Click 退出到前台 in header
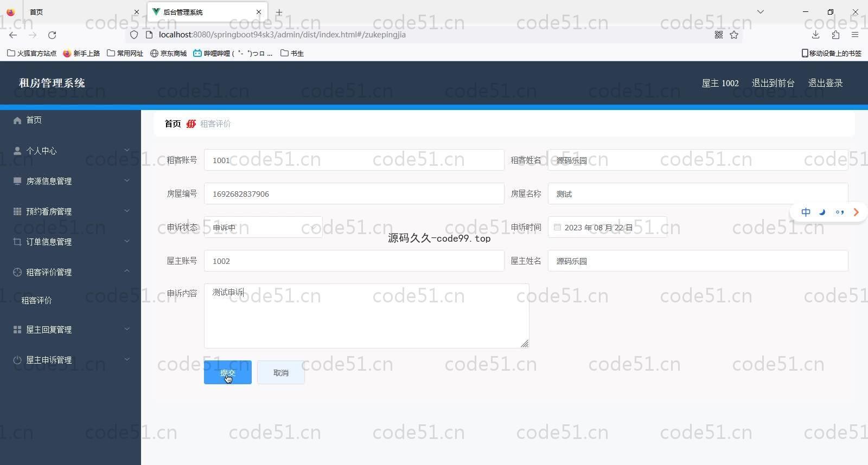The image size is (868, 465). [x=773, y=83]
